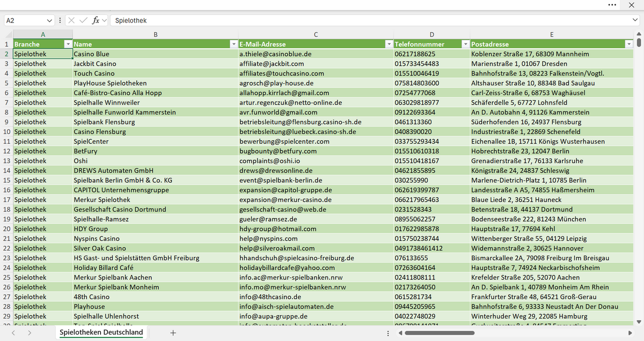Click the horizontal scrollbar right arrow

631,333
